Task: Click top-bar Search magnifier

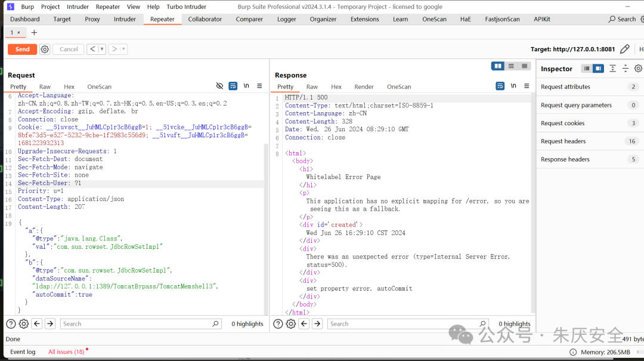Action: click(612, 19)
